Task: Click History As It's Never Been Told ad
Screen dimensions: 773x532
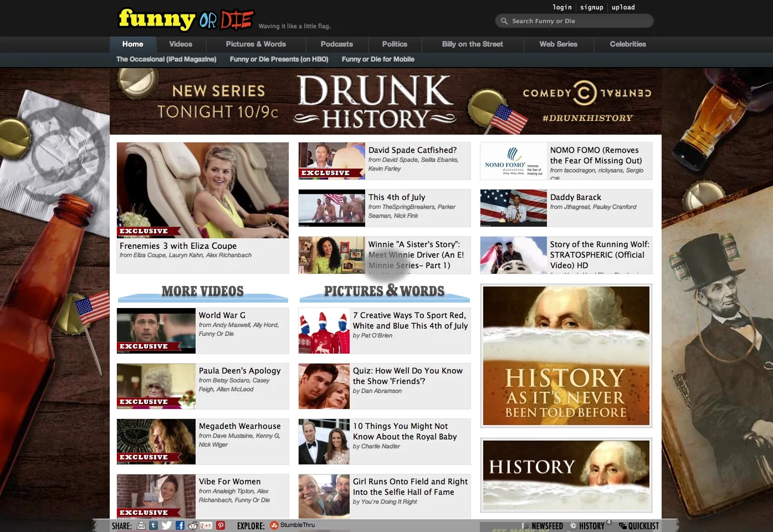Action: pyautogui.click(x=566, y=356)
